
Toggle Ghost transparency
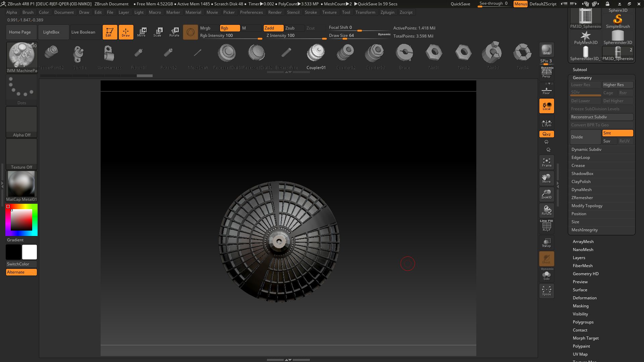point(546,258)
